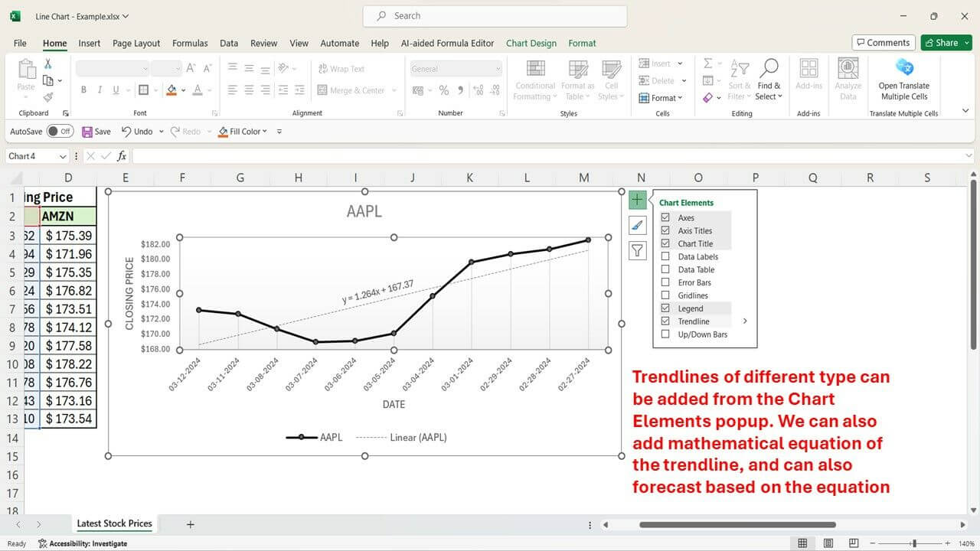Switch to Page Layout view in status bar
The image size is (980, 551).
[x=828, y=543]
